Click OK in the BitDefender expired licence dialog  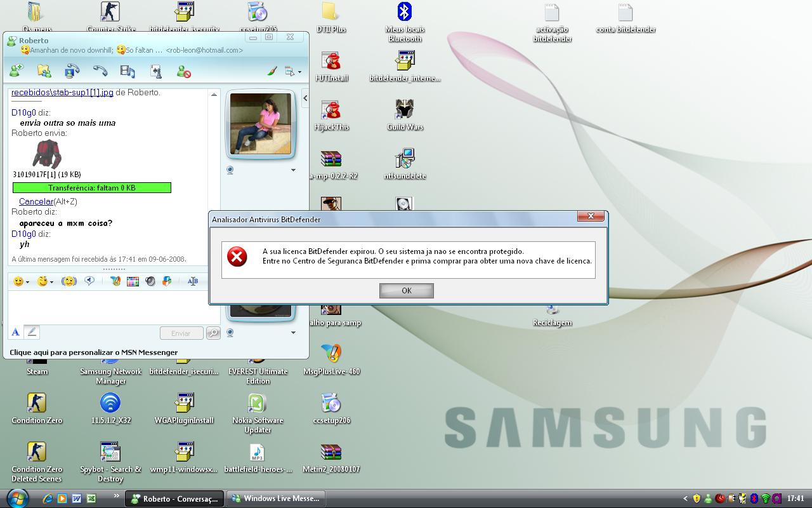click(407, 291)
